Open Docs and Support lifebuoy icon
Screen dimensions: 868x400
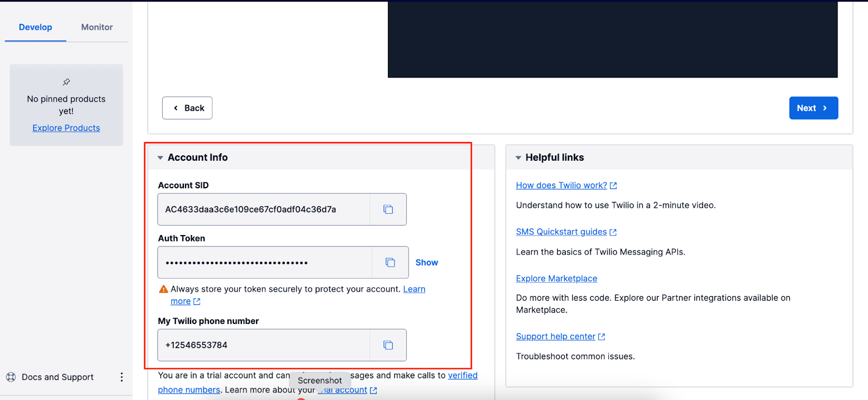[x=11, y=377]
